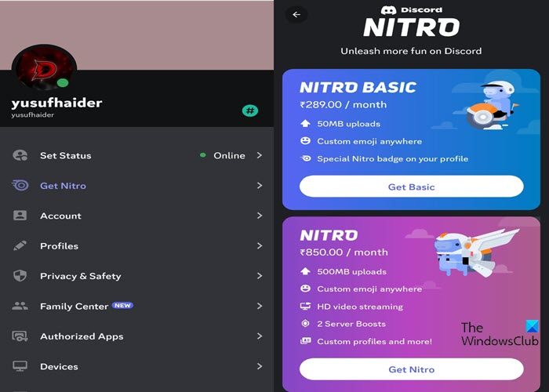Select the Devices menu label
Viewport: 549px width, 392px height.
click(x=59, y=366)
